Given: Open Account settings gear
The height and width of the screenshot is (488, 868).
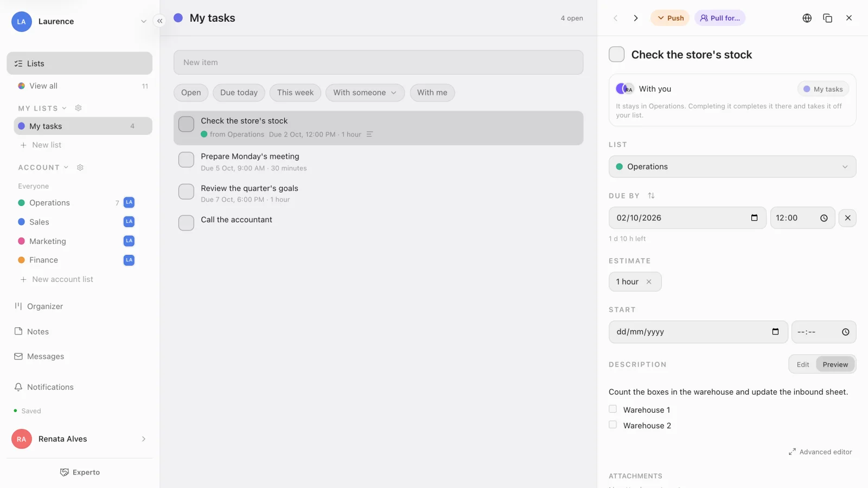Looking at the screenshot, I should [80, 168].
